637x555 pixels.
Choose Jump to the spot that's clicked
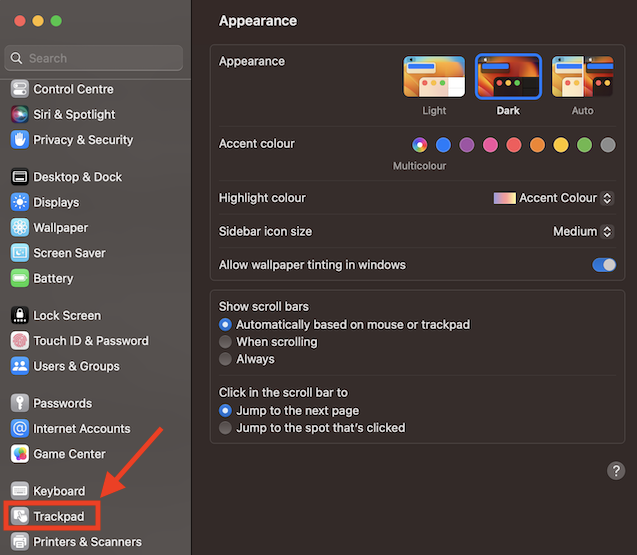(x=226, y=428)
